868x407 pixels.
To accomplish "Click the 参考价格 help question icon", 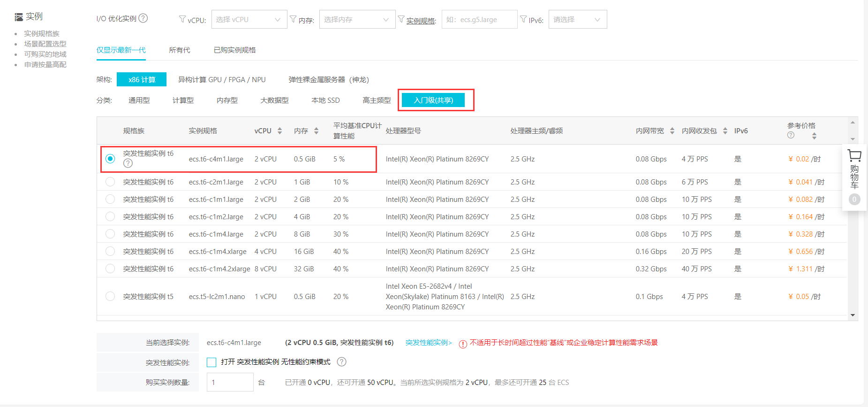I will pos(791,135).
